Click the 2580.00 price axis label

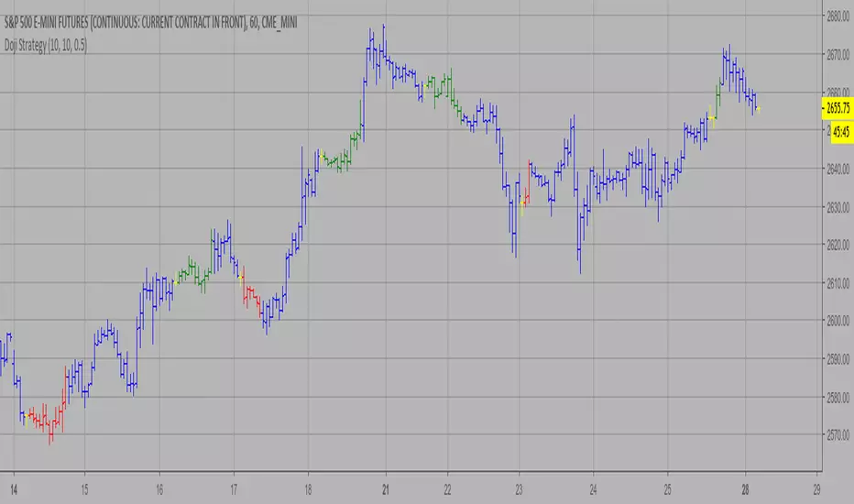click(838, 398)
